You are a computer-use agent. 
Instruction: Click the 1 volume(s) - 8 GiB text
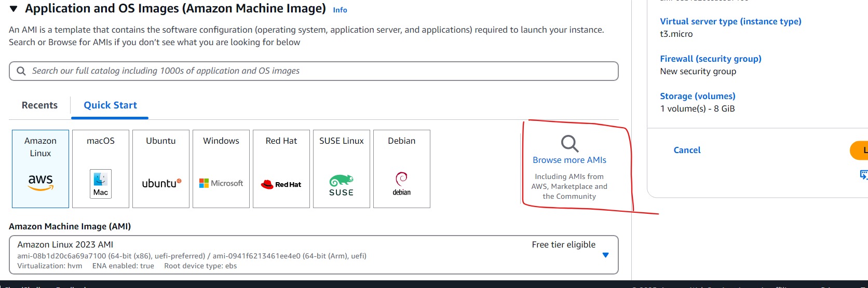pos(697,108)
